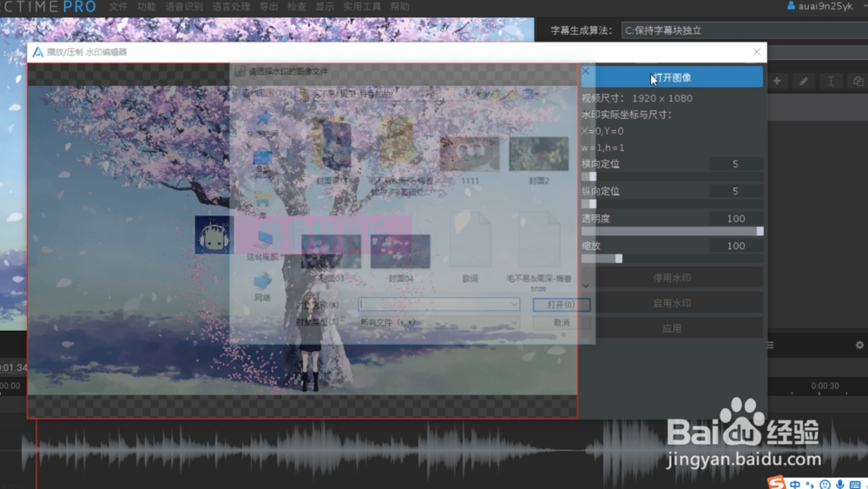Click the Sogou input method S icon
Viewport: 868px width, 489px height.
(776, 482)
